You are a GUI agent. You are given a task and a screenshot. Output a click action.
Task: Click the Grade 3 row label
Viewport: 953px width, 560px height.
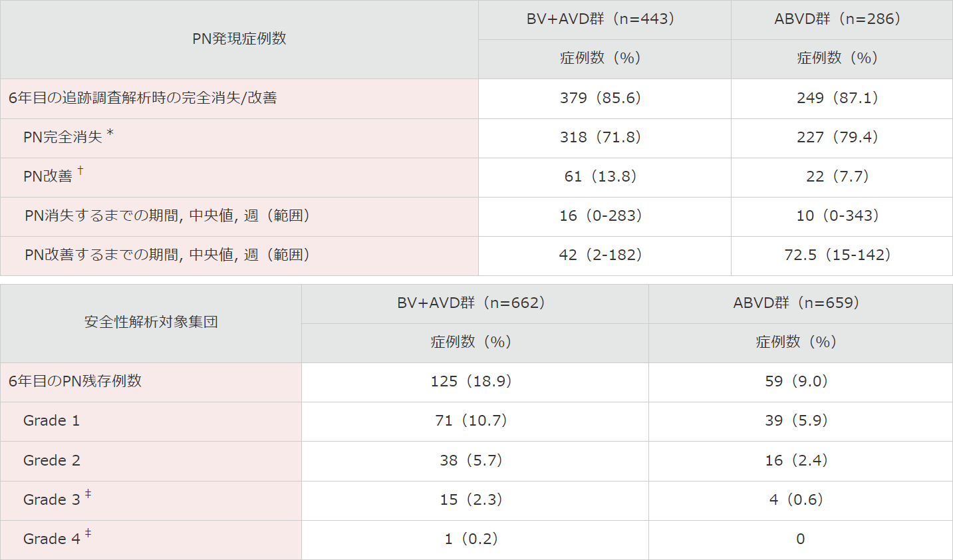coord(151,500)
